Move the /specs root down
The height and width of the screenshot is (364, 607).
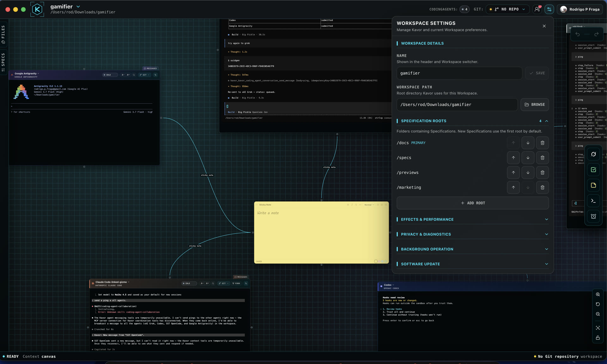coord(528,158)
